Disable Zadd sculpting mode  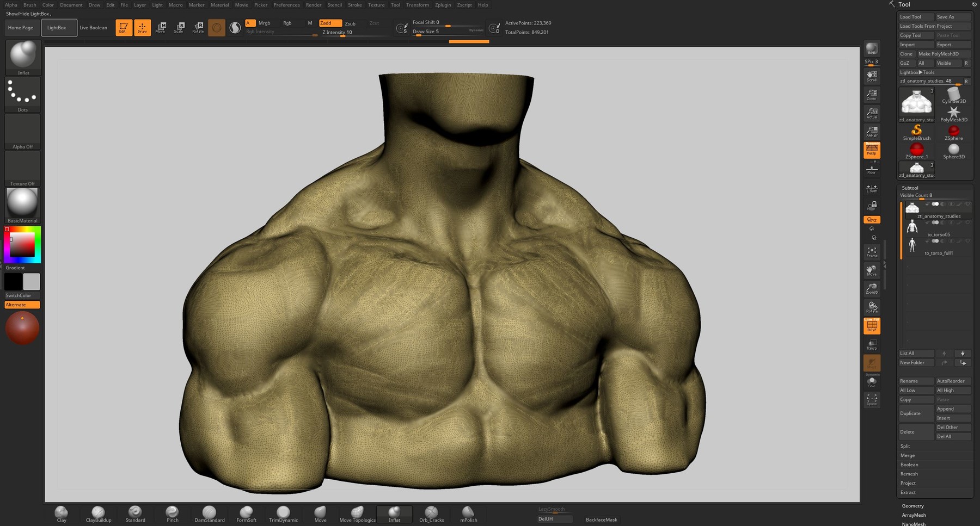point(329,23)
